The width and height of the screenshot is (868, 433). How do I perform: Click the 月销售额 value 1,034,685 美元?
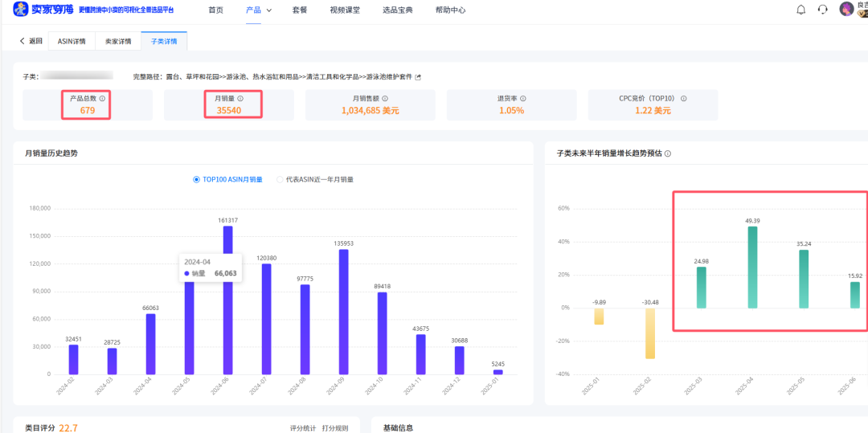coord(371,110)
